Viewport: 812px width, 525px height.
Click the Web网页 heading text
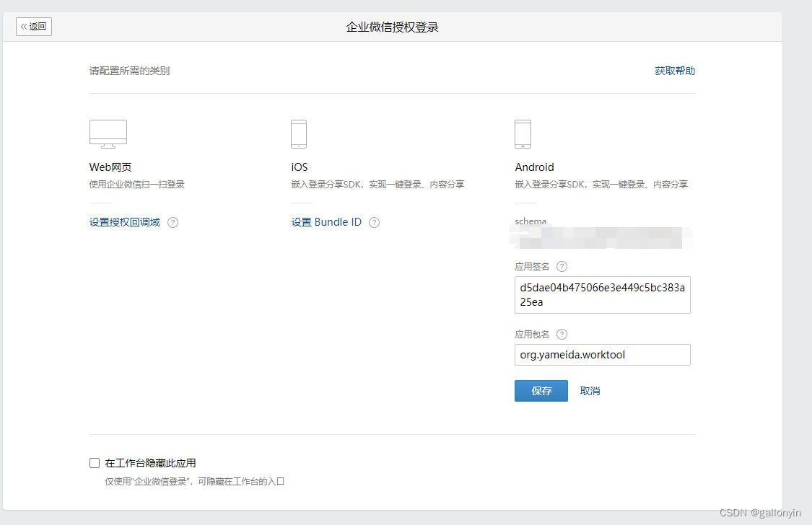tap(110, 167)
